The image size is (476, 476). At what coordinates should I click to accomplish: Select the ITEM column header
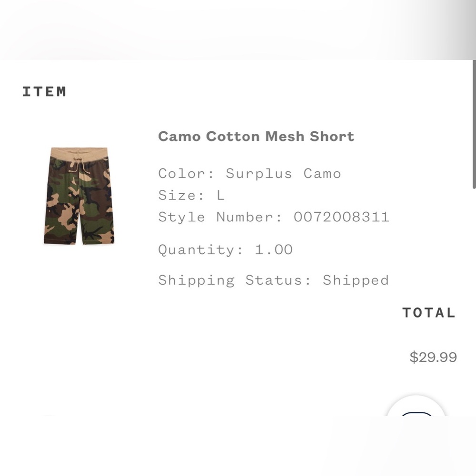[x=44, y=92]
